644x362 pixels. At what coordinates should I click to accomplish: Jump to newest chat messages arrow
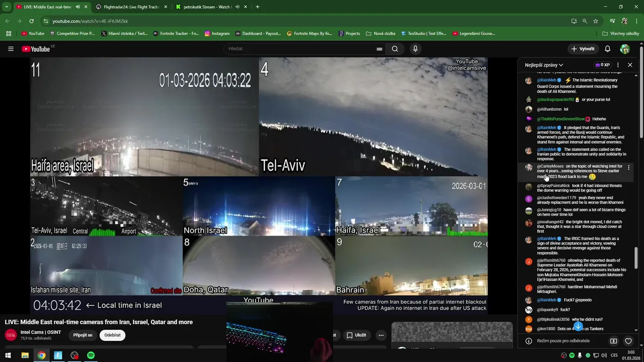(578, 327)
